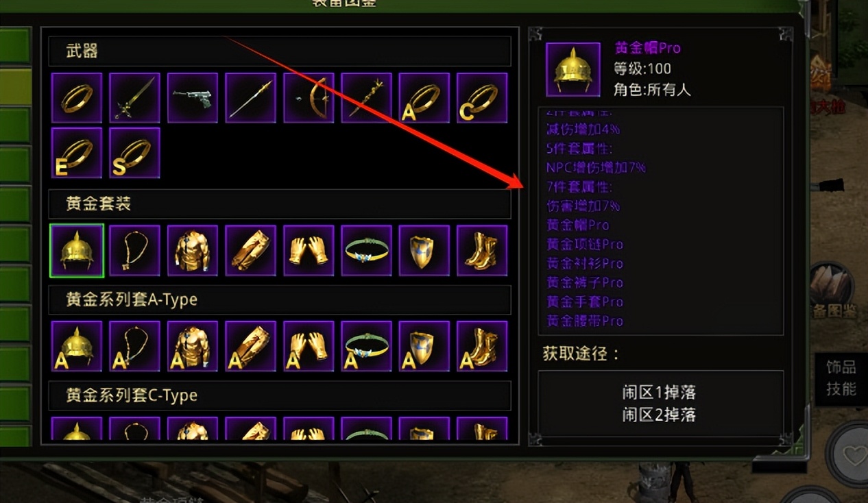The image size is (868, 503).
Task: Select the golden boots in 黄金套装
Action: (x=483, y=250)
